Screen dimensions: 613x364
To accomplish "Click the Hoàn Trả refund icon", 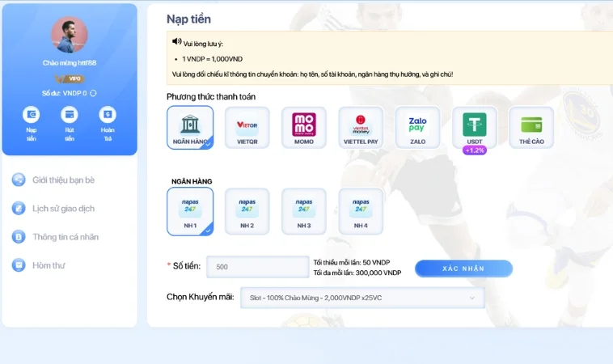I will pyautogui.click(x=108, y=115).
